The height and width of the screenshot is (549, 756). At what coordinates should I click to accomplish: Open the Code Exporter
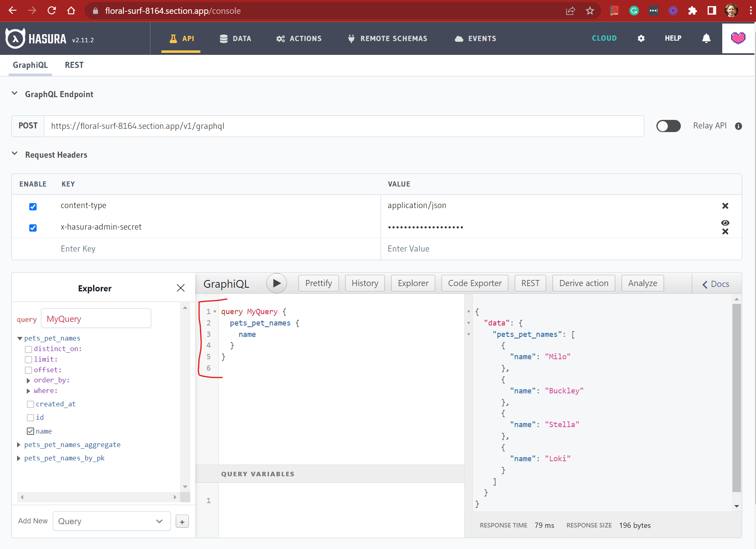point(475,283)
